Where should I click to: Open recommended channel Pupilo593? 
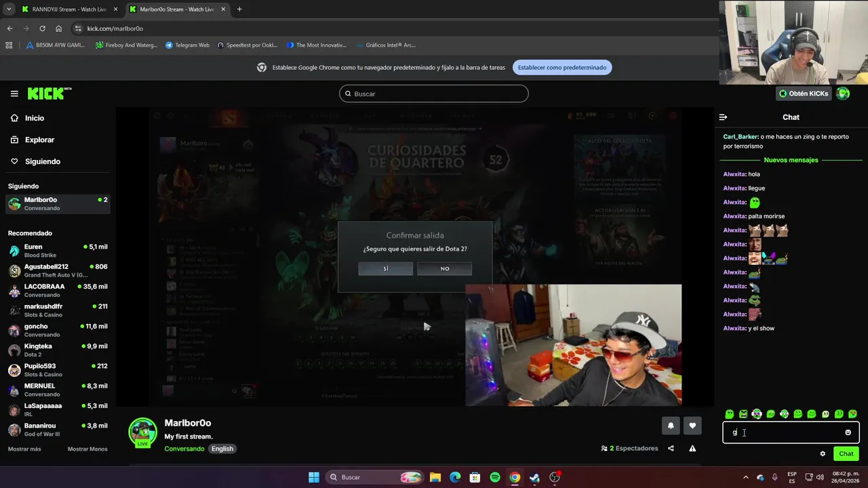click(x=58, y=370)
